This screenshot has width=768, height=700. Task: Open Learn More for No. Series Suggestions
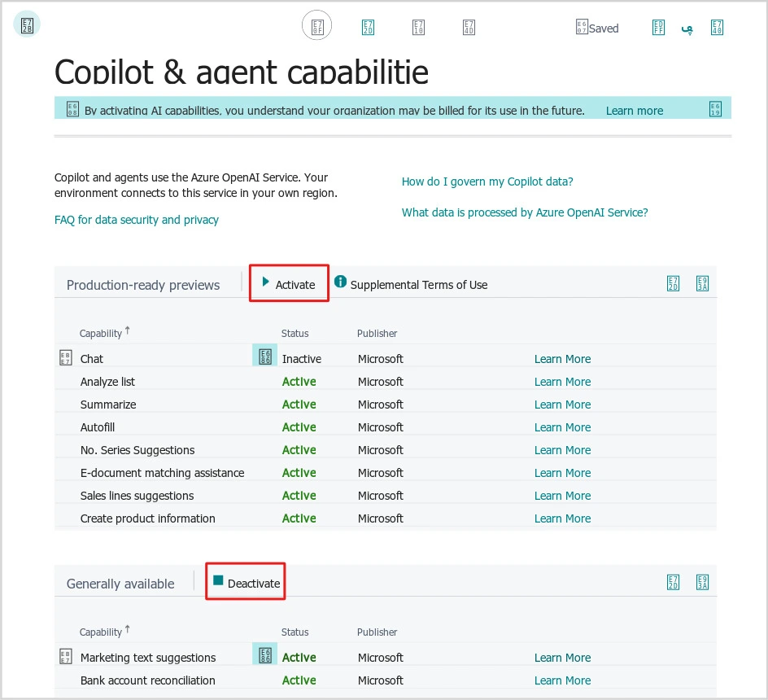pos(562,450)
